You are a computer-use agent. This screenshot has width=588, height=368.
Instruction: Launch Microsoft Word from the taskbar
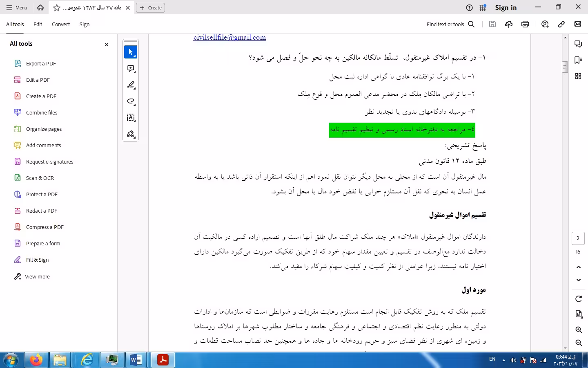(136, 360)
